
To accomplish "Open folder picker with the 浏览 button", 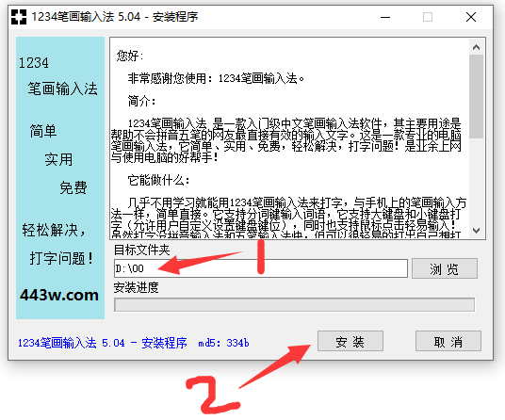I will (445, 268).
